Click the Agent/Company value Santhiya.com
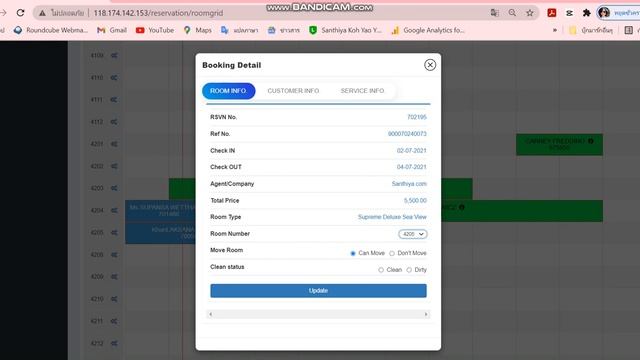 (409, 184)
